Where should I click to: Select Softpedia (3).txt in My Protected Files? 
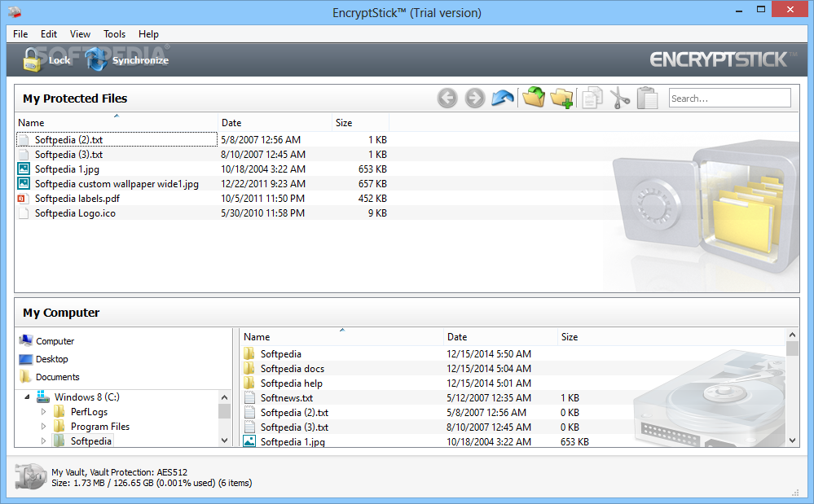[69, 154]
